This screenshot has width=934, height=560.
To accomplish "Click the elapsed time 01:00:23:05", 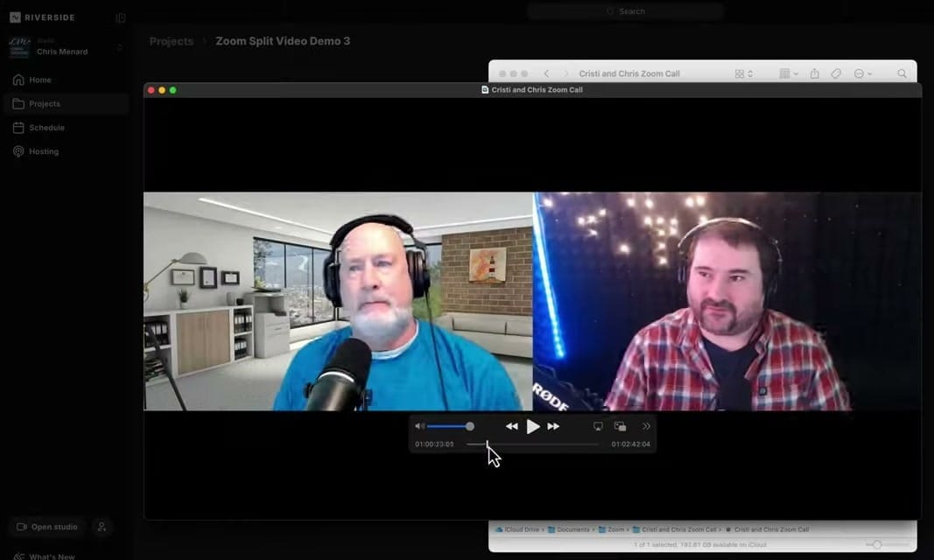I will pos(434,444).
